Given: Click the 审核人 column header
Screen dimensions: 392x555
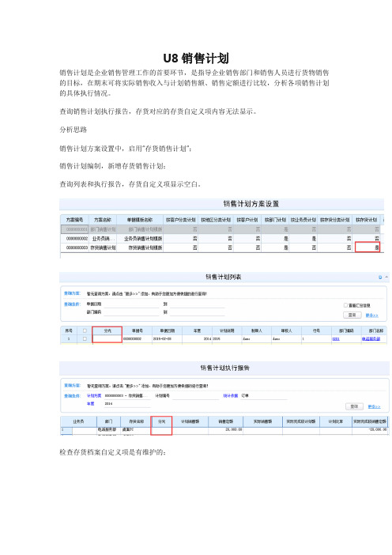Looking at the screenshot, I should pos(286,330).
